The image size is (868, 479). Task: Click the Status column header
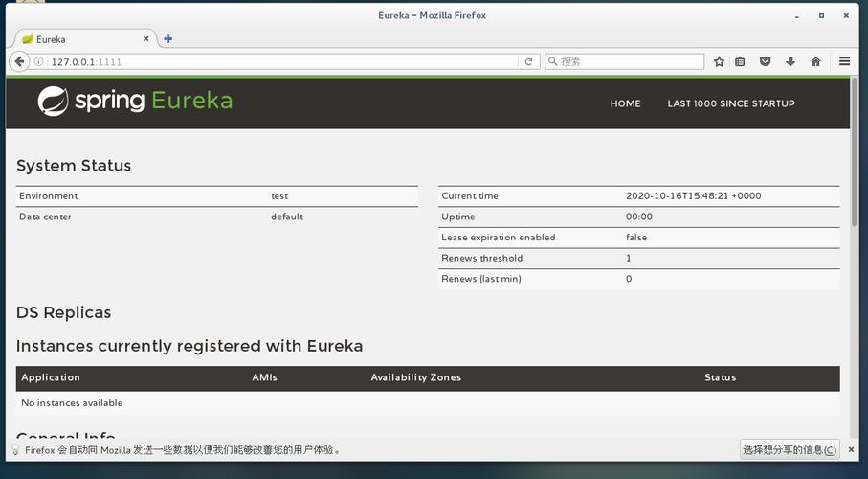(721, 377)
